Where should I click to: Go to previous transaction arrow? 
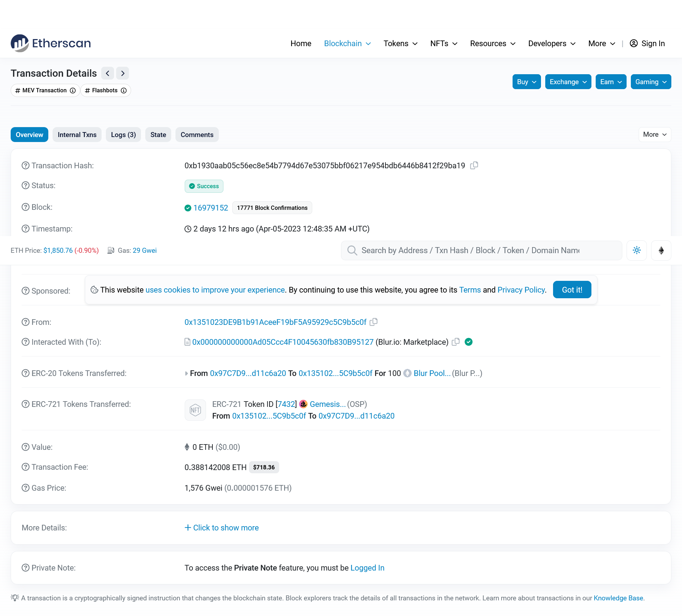tap(108, 73)
